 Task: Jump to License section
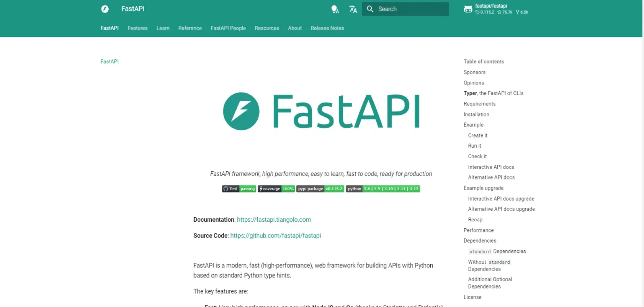(x=472, y=297)
